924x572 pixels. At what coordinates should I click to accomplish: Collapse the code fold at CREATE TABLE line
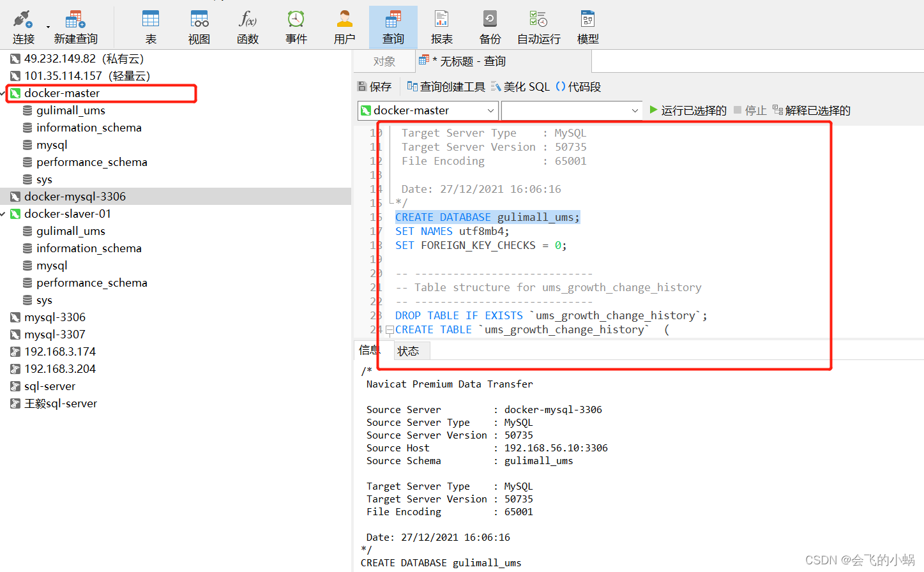pos(390,330)
